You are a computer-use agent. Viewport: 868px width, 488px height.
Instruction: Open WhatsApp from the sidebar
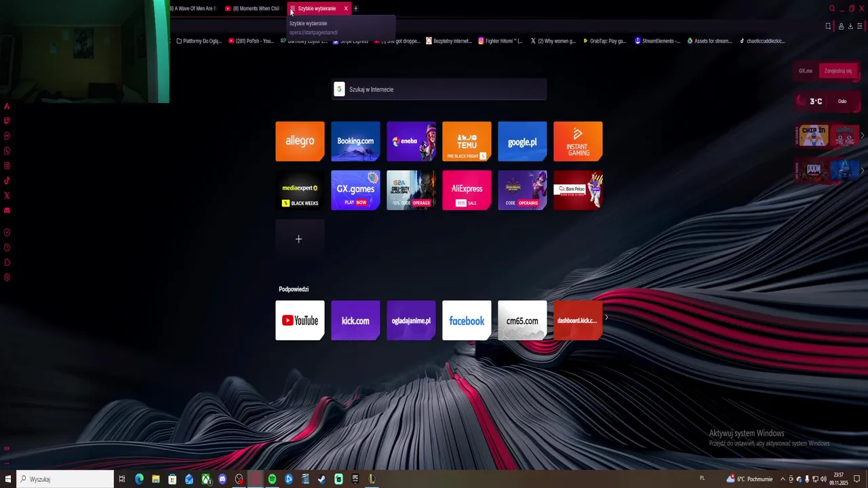coord(7,150)
